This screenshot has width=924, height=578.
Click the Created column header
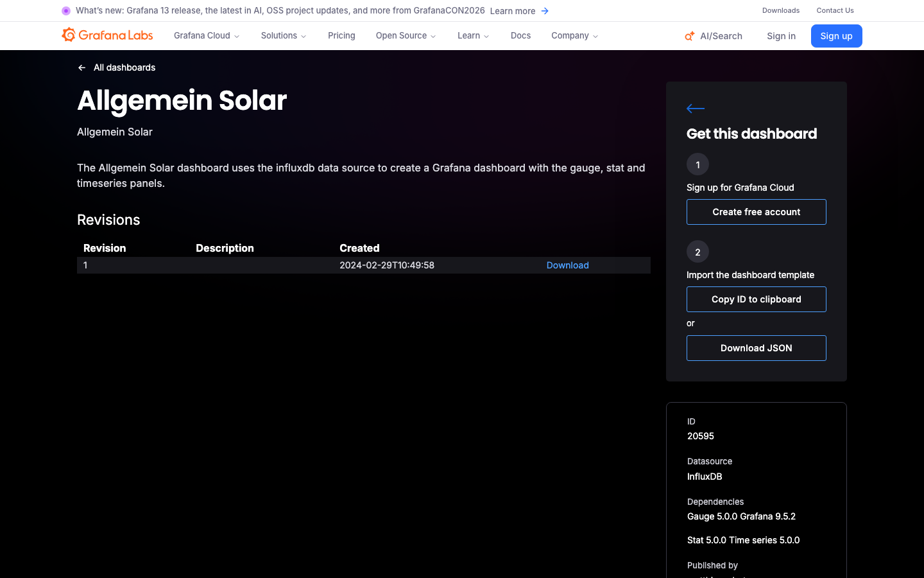(x=359, y=248)
